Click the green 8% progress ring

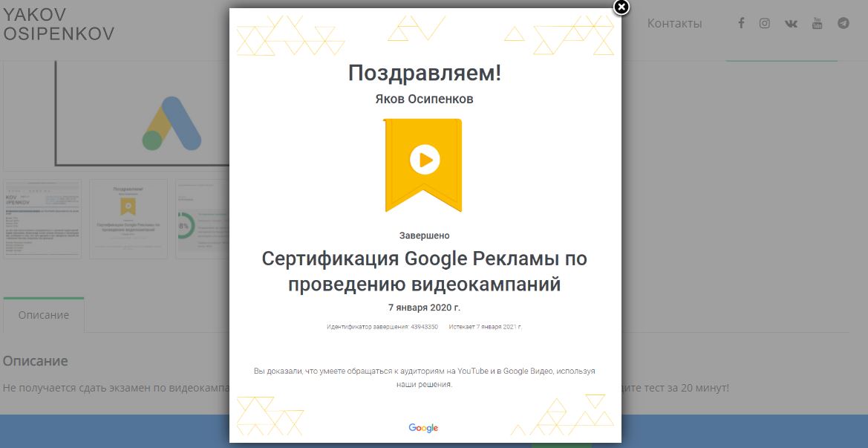click(184, 226)
